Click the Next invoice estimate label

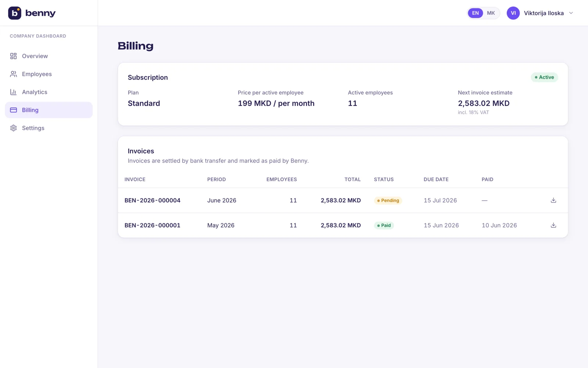click(485, 93)
